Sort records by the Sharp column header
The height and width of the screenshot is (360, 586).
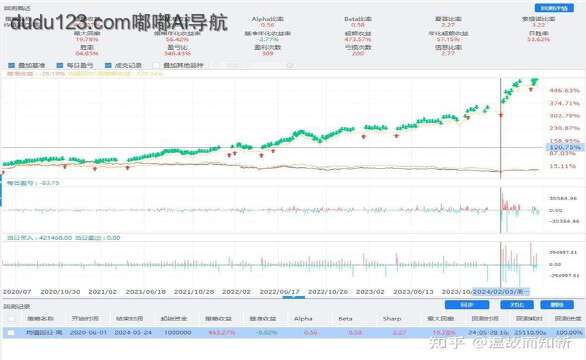tap(392, 319)
